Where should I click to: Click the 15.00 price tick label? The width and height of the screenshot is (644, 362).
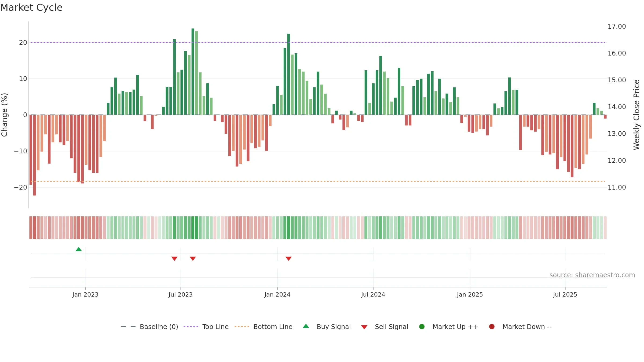[617, 80]
